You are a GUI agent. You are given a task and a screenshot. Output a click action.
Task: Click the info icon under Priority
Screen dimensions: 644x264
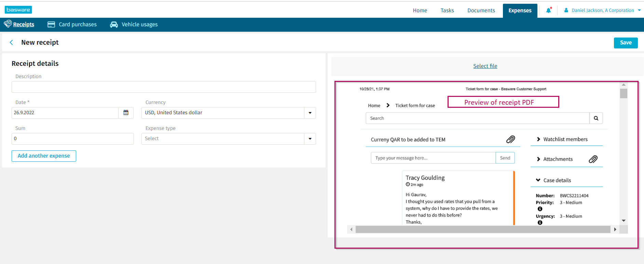click(540, 209)
